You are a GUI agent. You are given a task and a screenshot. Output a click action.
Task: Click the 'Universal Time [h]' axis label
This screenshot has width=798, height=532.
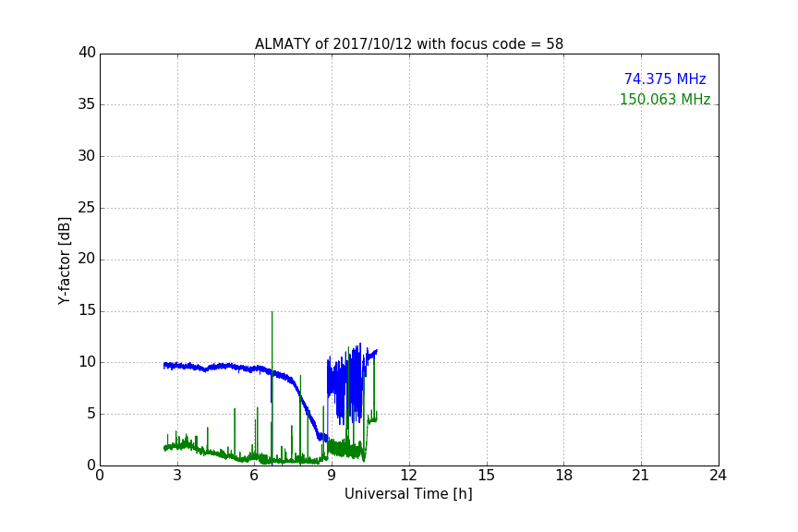pos(408,494)
